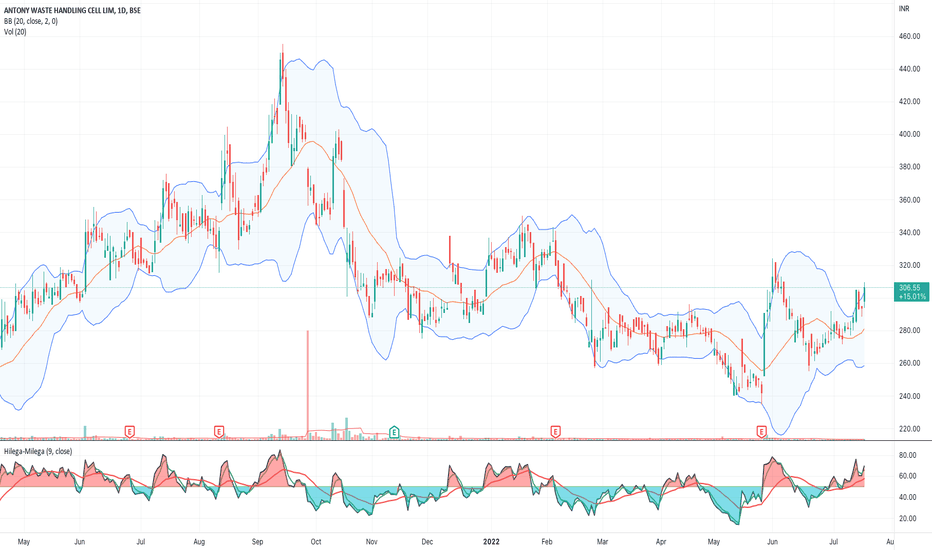Click the +15.01% change label
This screenshot has width=932, height=550.
tap(912, 296)
